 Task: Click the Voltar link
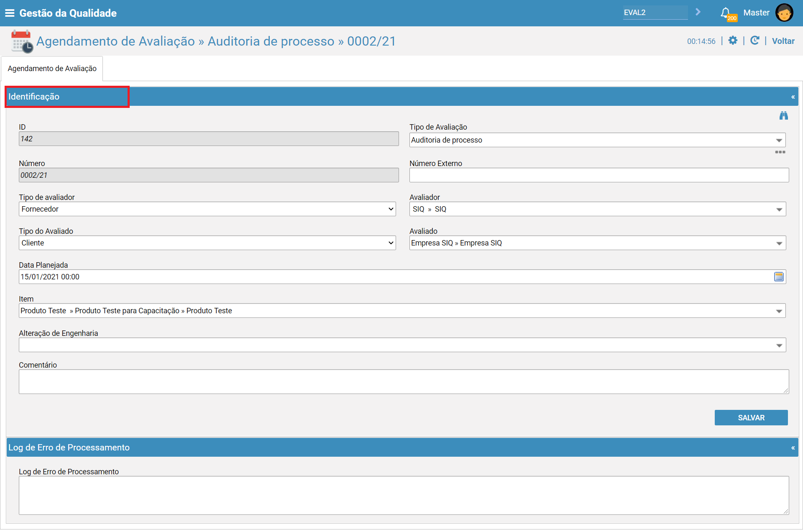783,41
